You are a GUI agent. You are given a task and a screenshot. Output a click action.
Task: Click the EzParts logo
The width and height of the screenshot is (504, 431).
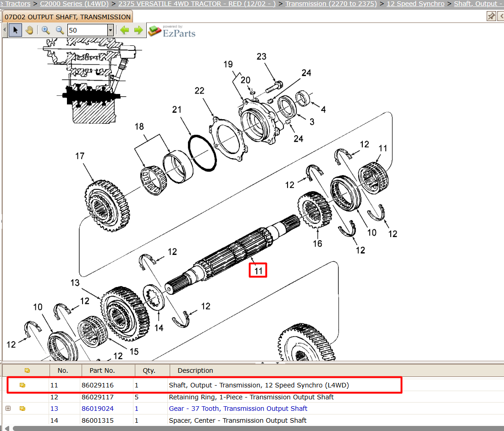coord(172,31)
